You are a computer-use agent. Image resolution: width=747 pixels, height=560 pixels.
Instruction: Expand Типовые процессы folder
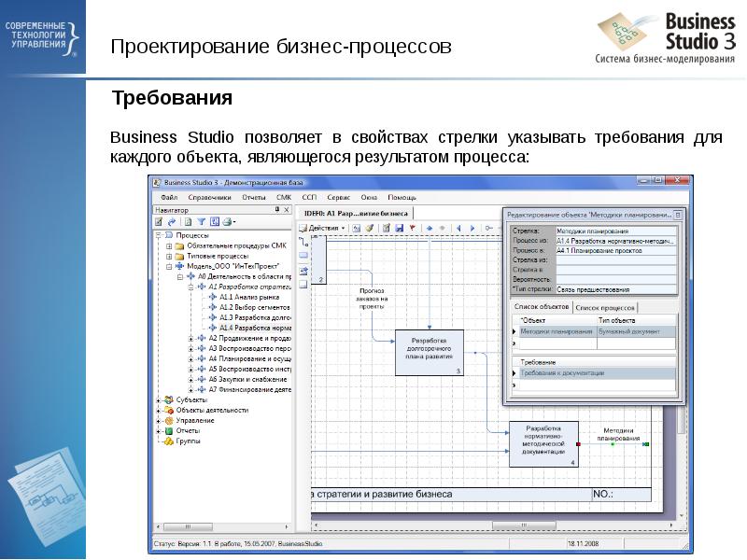(169, 256)
